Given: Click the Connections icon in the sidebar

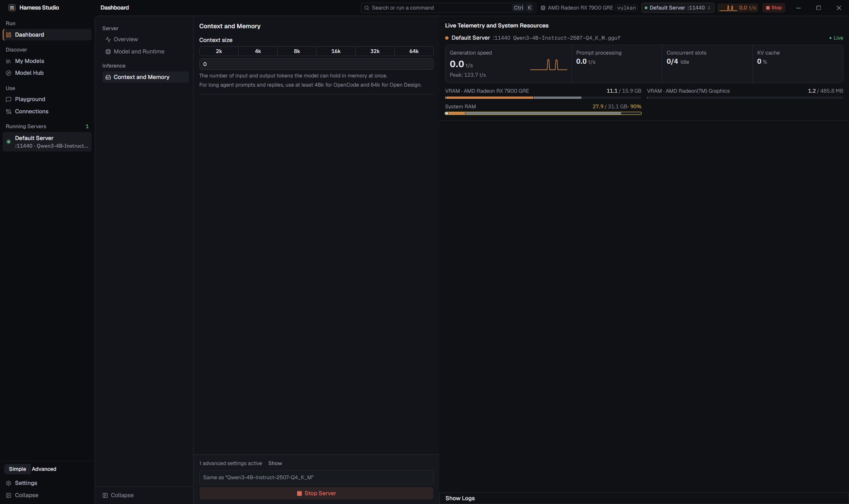Looking at the screenshot, I should coord(8,111).
